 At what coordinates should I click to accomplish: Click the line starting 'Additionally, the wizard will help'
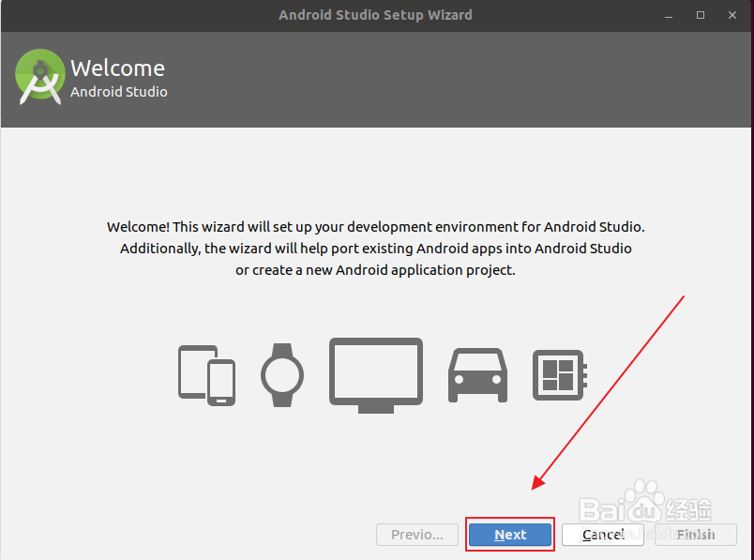[x=375, y=249]
